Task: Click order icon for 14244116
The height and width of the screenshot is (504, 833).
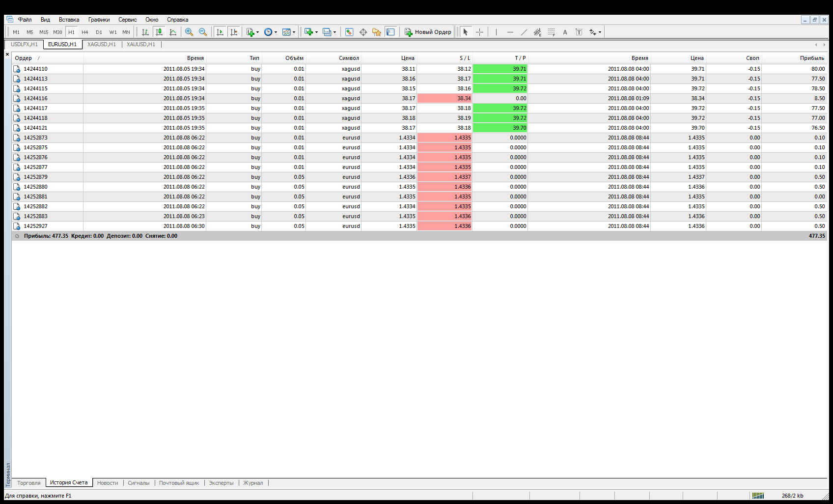Action: point(17,98)
